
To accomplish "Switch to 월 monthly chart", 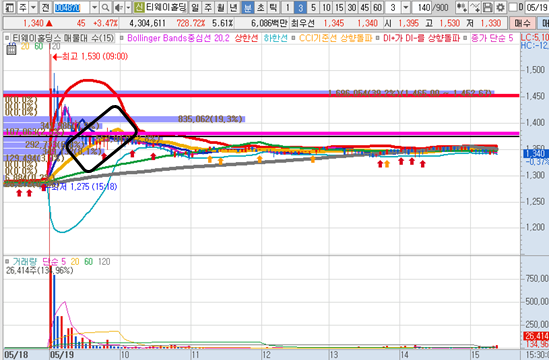I will pyautogui.click(x=221, y=7).
